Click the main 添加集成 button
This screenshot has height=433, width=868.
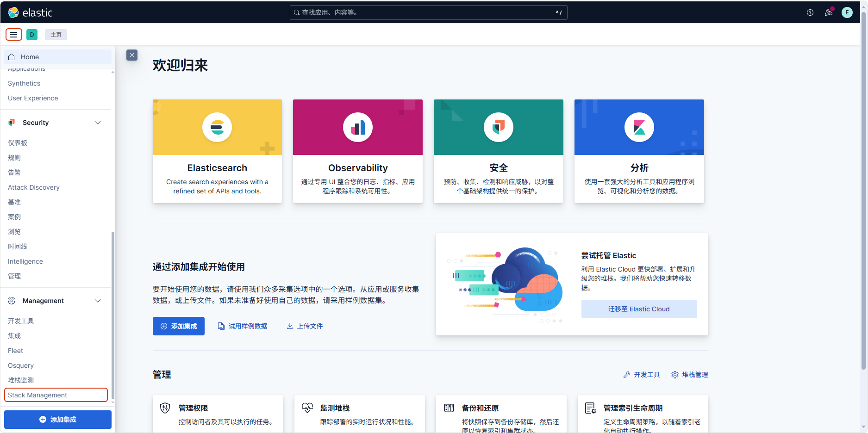179,326
